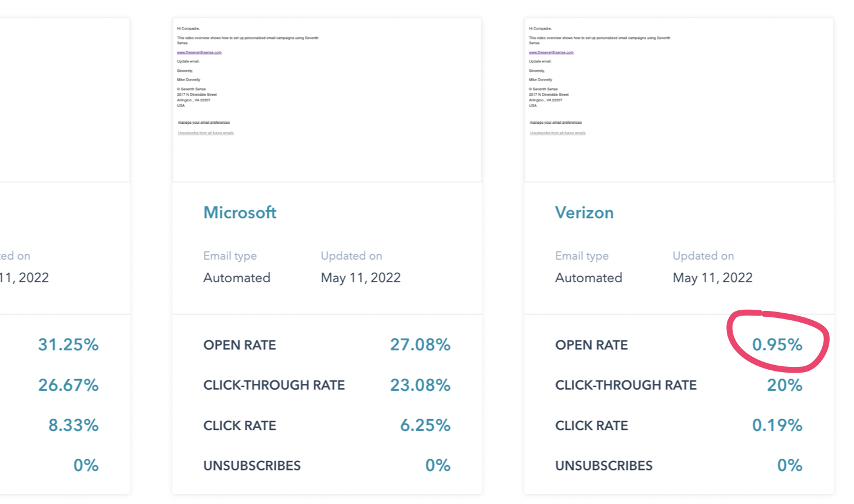Click the Microsoft email preview thumbnail
Screen dimensions: 854x504
[x=327, y=100]
